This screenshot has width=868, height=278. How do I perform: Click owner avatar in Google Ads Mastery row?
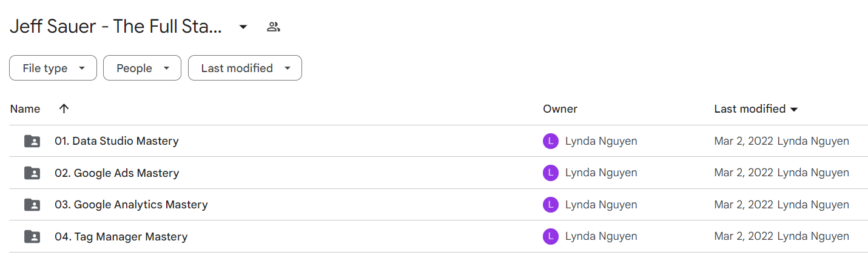(551, 173)
